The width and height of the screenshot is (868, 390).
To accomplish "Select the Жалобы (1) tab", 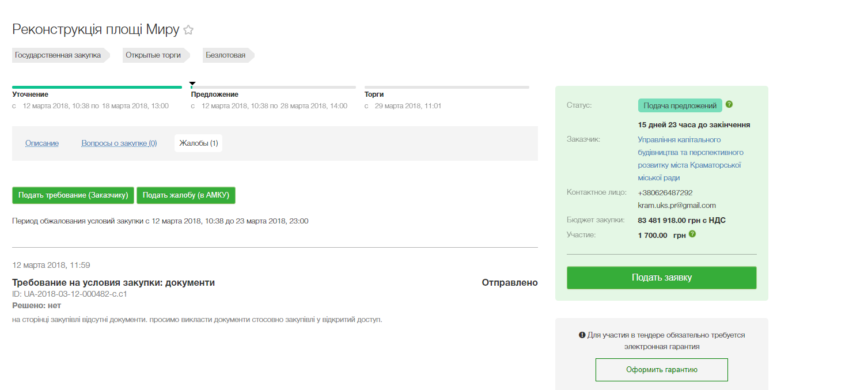I will (x=198, y=143).
